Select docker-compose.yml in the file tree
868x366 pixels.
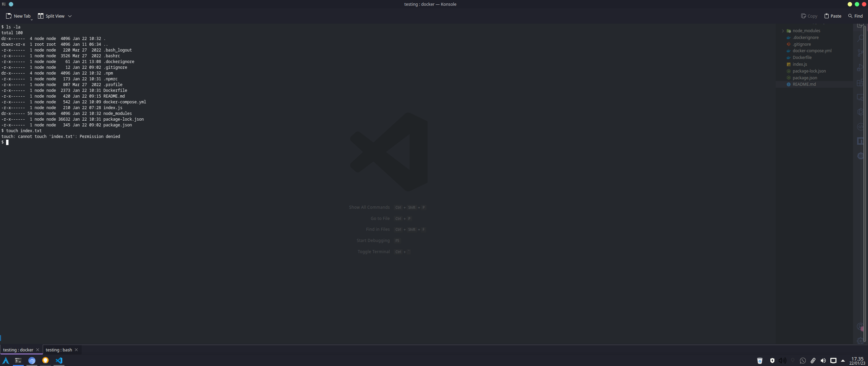click(812, 51)
